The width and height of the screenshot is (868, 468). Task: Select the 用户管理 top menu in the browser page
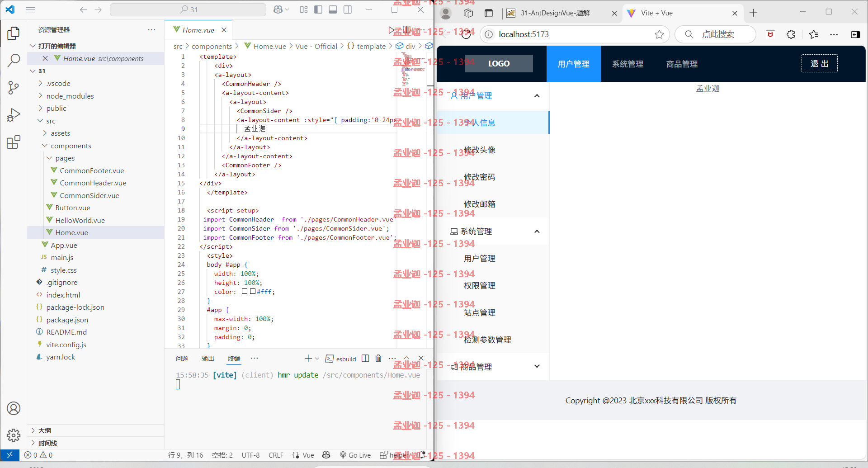(x=573, y=64)
